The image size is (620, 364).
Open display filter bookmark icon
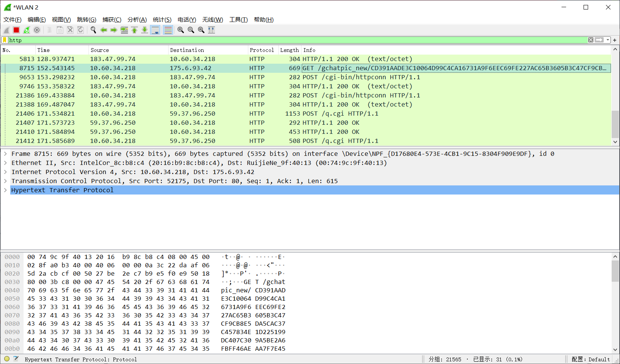point(5,40)
